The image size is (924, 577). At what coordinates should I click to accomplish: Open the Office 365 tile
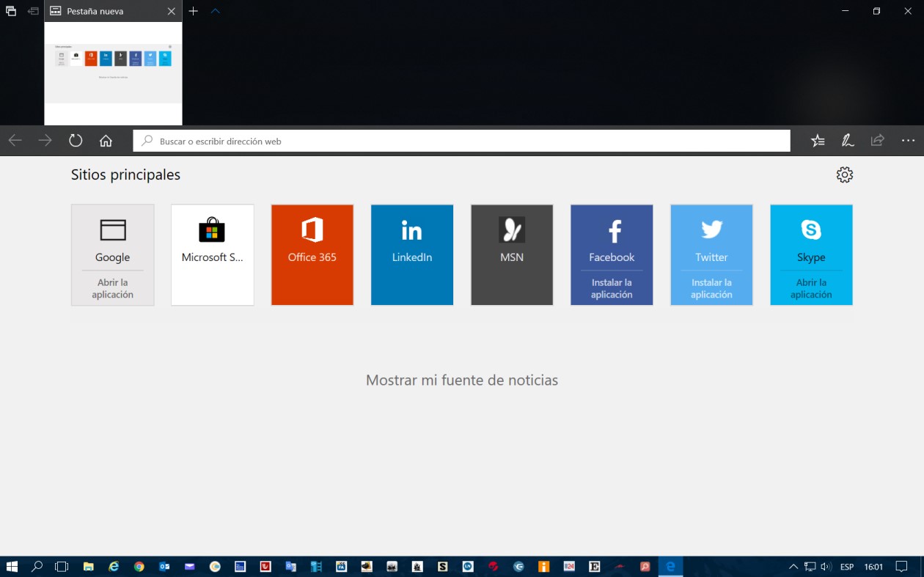312,254
